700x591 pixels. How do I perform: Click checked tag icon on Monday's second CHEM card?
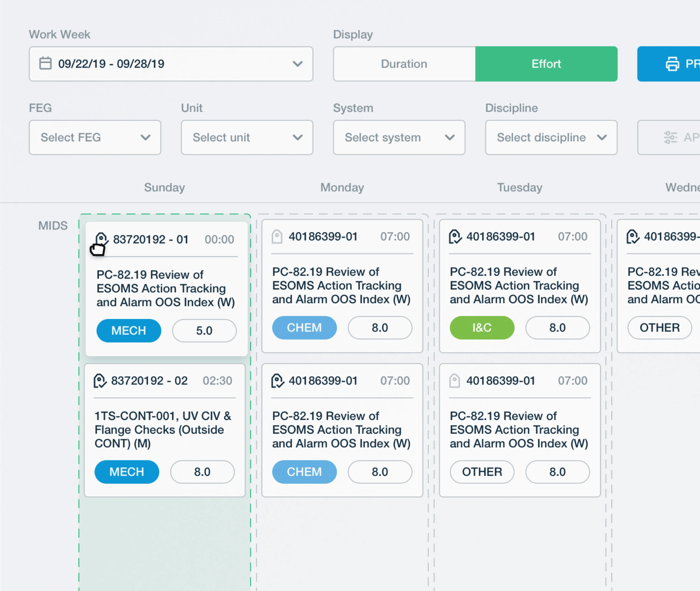point(277,380)
